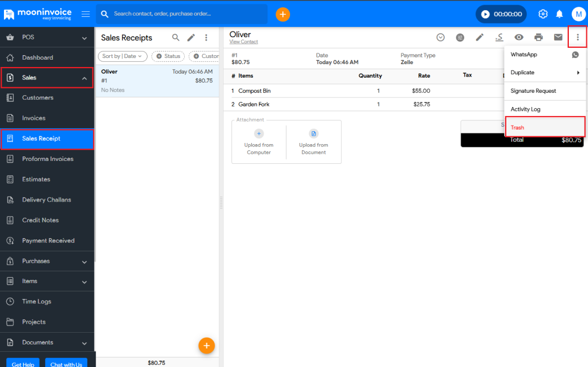
Task: Click the panel splitter handle
Action: click(x=221, y=202)
